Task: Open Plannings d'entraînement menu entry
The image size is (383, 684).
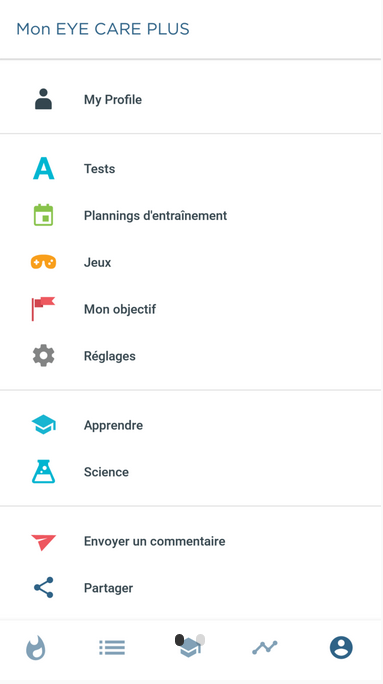Action: 191,215
